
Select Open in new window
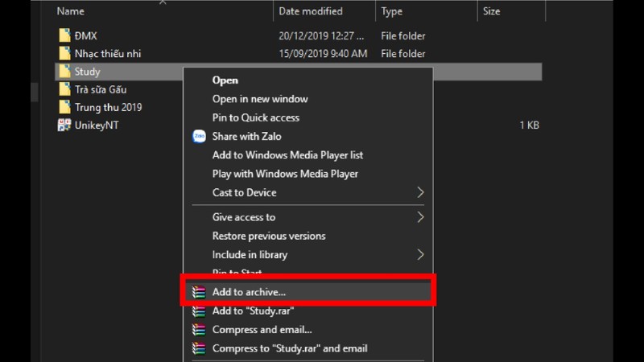point(260,99)
